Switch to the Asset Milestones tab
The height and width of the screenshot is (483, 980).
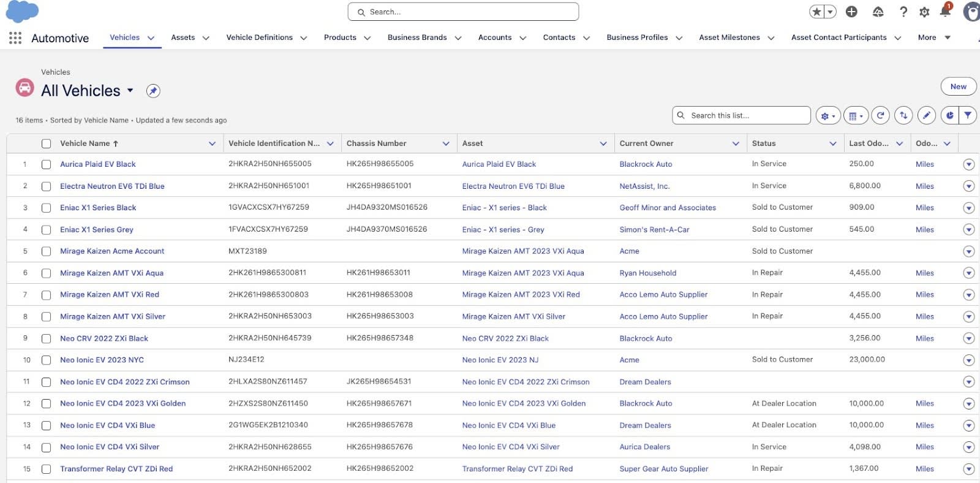(x=729, y=37)
